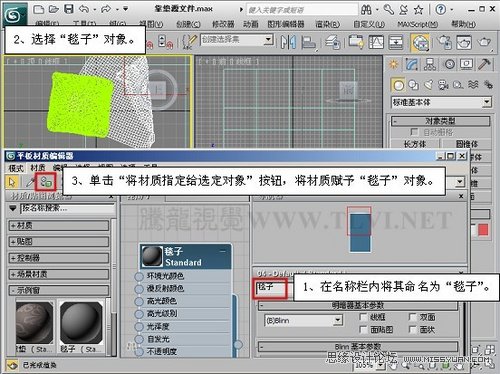Click the Mirror tool icon

coord(288,42)
